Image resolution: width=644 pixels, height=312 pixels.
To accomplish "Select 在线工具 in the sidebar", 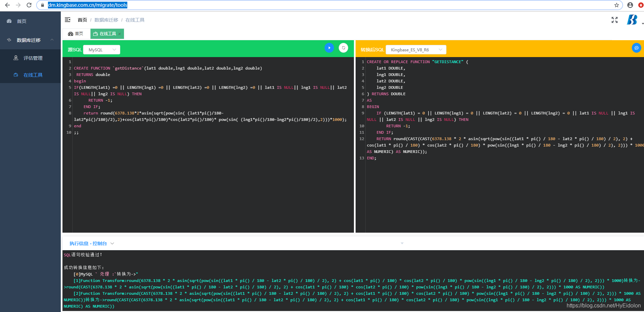I will (x=33, y=75).
